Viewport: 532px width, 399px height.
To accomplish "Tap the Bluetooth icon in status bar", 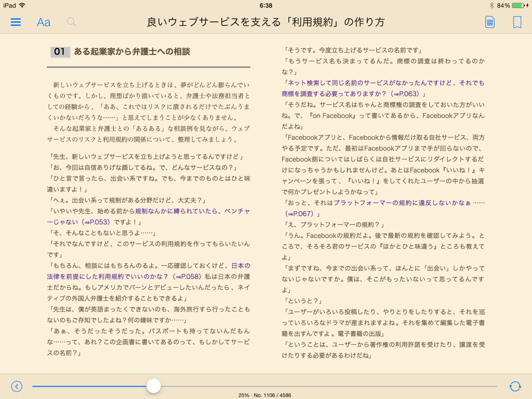I will pyautogui.click(x=492, y=5).
